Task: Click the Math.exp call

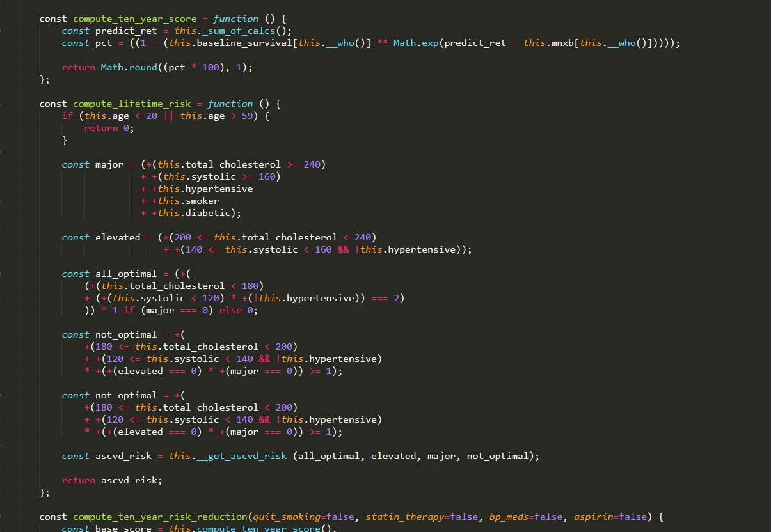Action: (416, 43)
